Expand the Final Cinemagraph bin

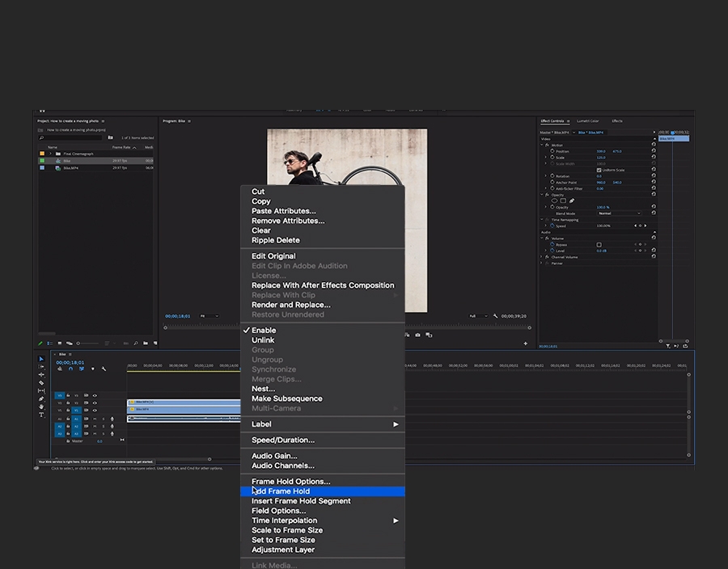tap(51, 154)
